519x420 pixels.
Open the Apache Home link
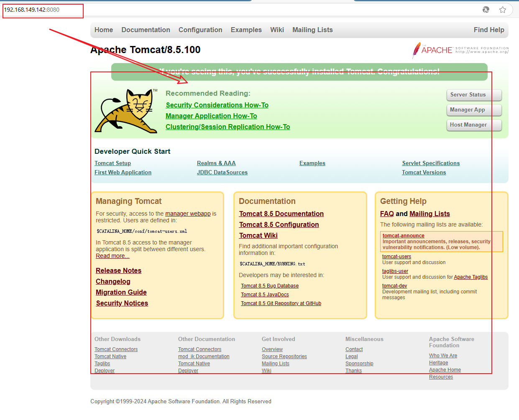tap(445, 370)
